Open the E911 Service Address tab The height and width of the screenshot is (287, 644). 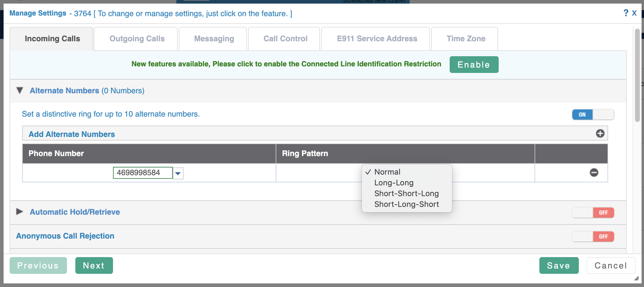click(x=377, y=39)
